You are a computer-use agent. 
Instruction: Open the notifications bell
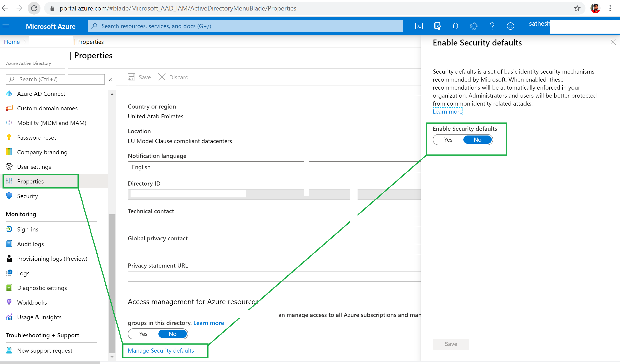[x=455, y=26]
